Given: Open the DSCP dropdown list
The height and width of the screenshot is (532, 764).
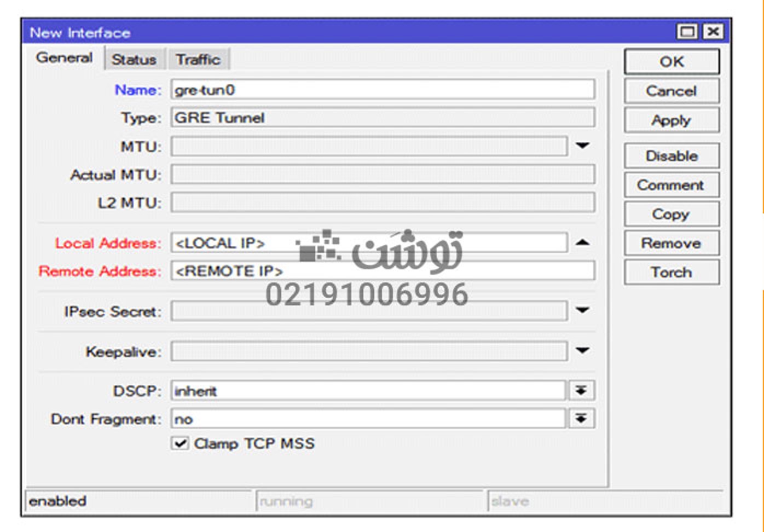Looking at the screenshot, I should click(x=581, y=391).
